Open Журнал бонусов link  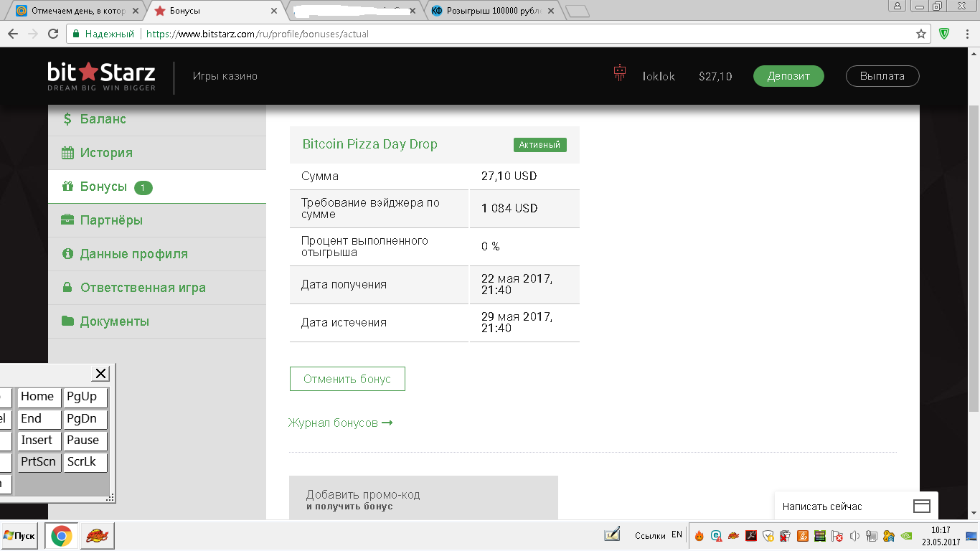coord(340,423)
